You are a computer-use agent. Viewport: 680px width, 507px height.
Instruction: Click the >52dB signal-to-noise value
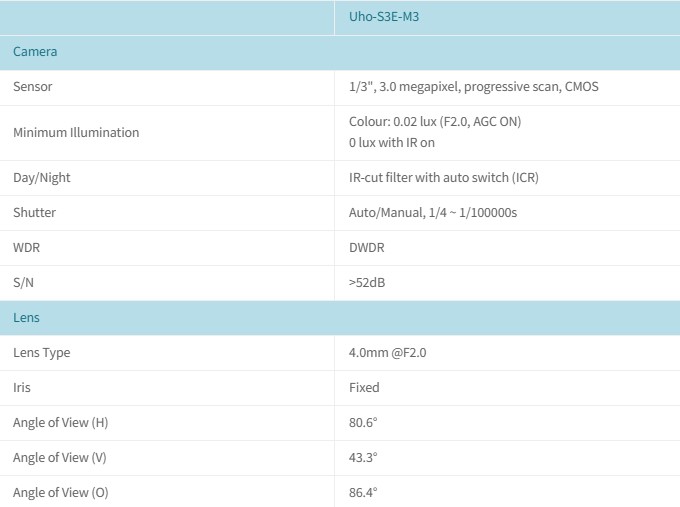click(367, 282)
